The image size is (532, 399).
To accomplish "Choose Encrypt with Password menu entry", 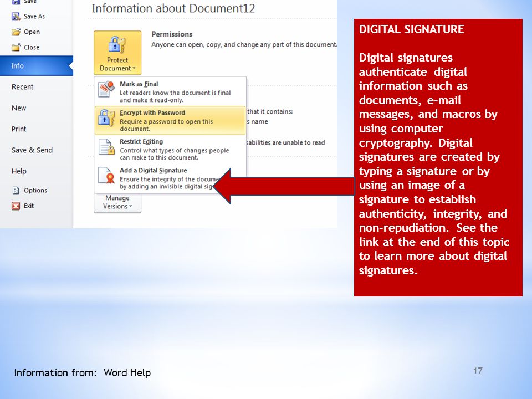I will click(170, 120).
